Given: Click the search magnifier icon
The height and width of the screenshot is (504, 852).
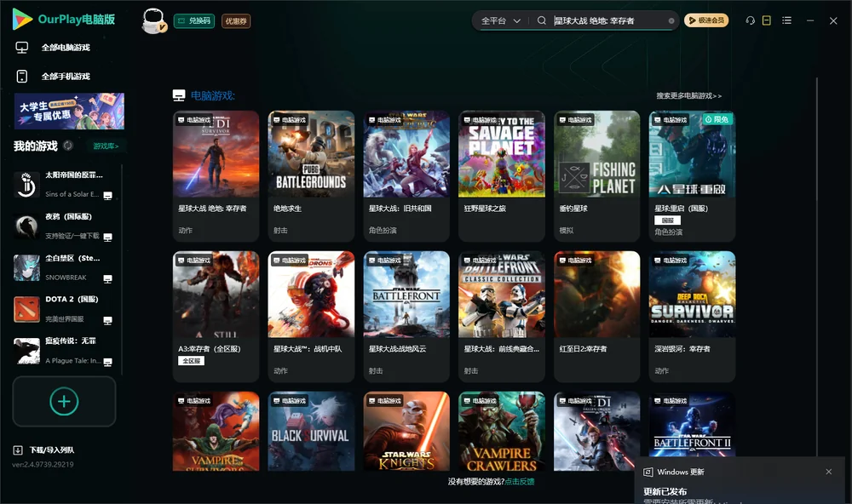Looking at the screenshot, I should (542, 20).
